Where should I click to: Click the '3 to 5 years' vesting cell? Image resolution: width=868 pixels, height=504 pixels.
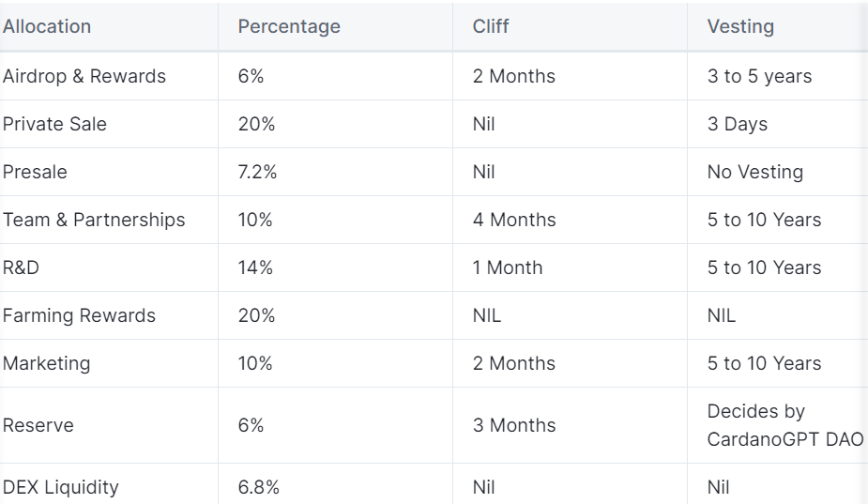point(759,76)
